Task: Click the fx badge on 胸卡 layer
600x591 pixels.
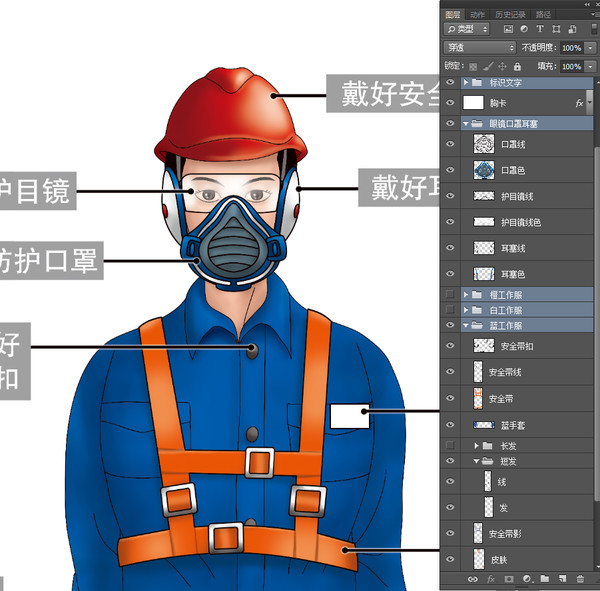Action: pyautogui.click(x=579, y=103)
